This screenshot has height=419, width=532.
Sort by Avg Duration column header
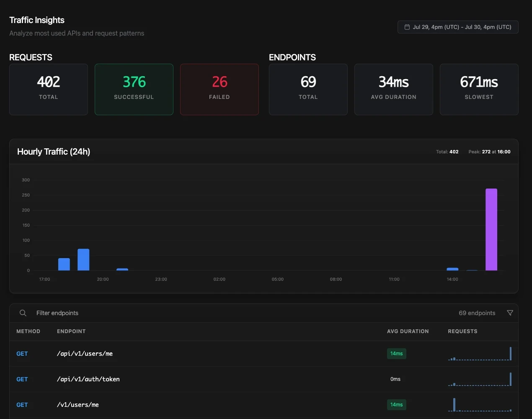408,331
